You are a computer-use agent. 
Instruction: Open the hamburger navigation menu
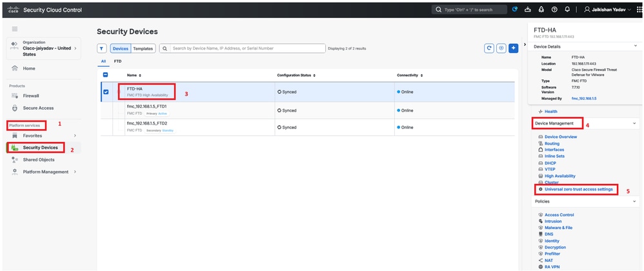tap(15, 29)
